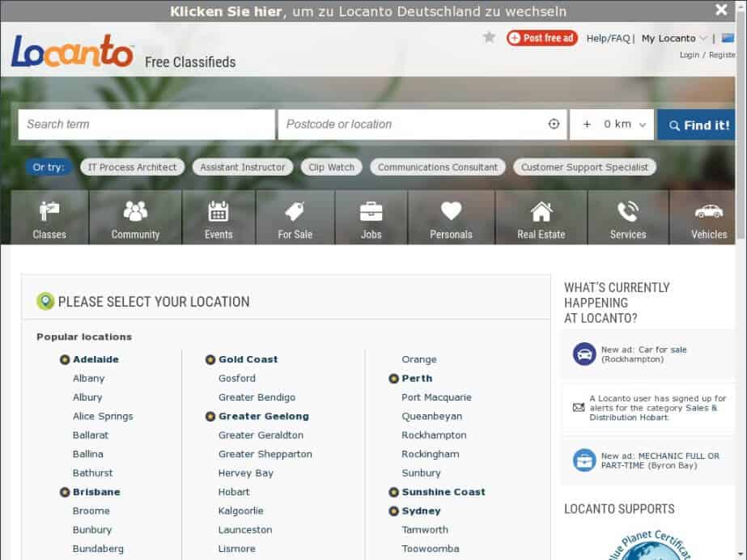Select Kalgoorlie location

coord(240,511)
